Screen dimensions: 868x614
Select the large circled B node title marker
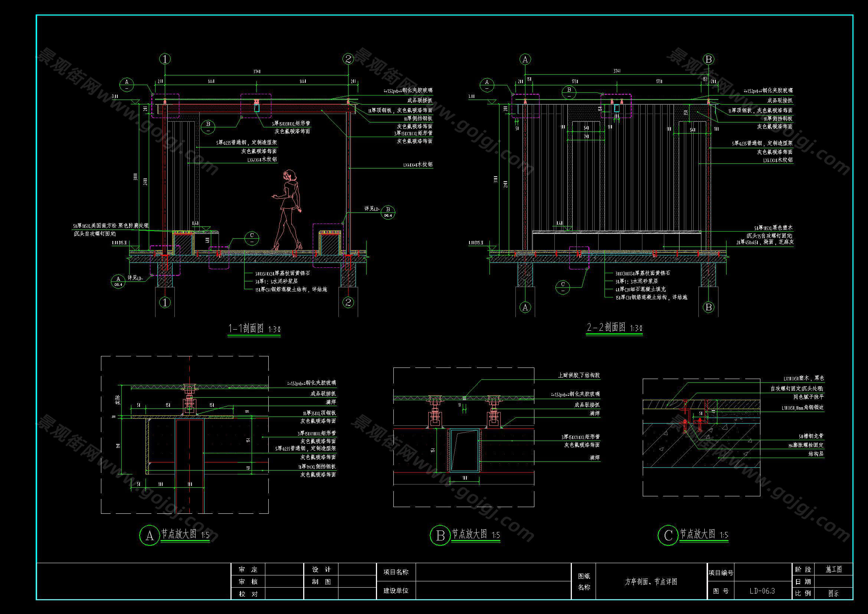440,535
